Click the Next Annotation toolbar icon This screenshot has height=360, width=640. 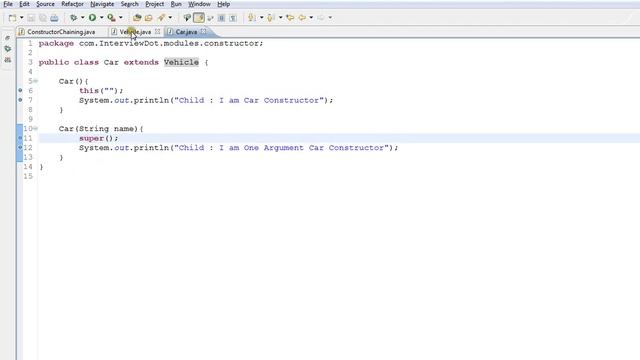coord(252,18)
